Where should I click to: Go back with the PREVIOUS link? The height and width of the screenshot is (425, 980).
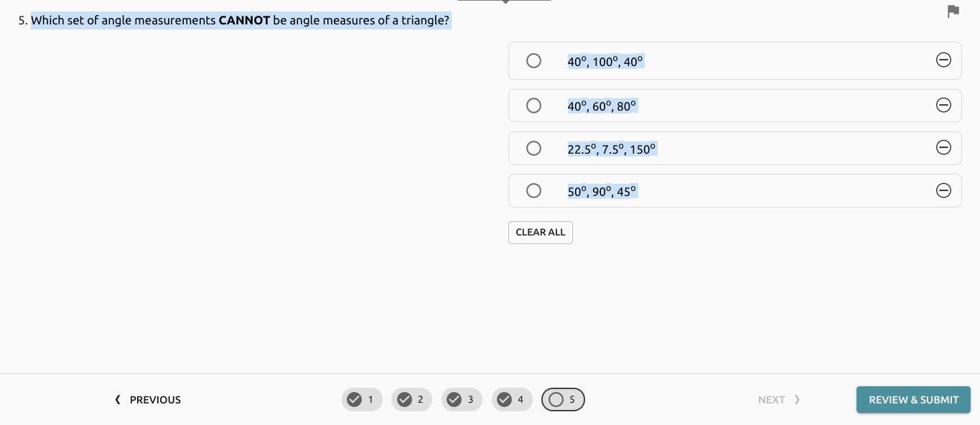(x=148, y=400)
